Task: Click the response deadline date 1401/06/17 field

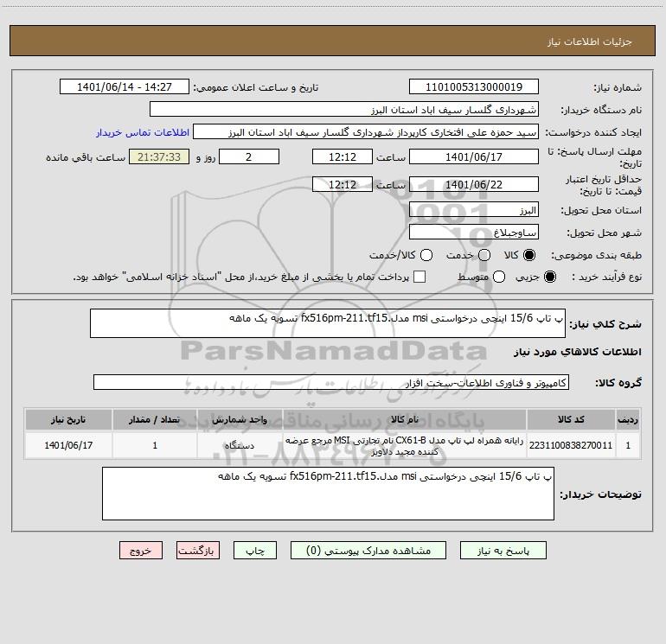Action: pos(474,156)
